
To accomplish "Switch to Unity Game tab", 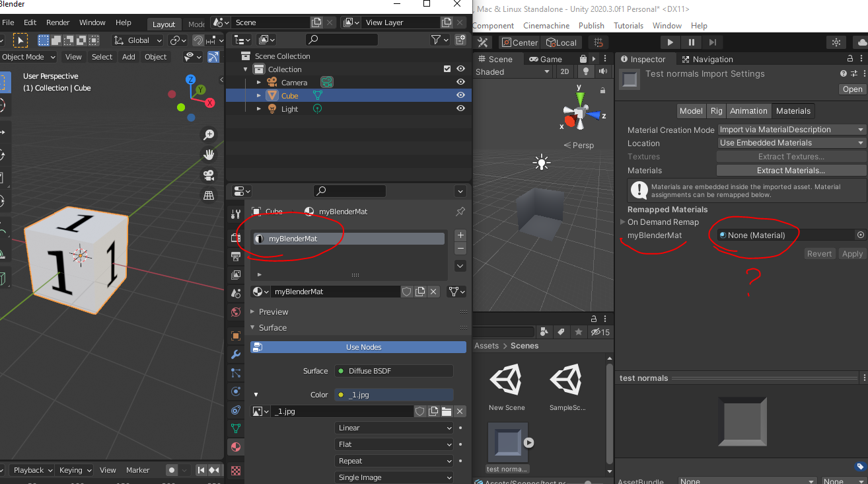I will (546, 59).
